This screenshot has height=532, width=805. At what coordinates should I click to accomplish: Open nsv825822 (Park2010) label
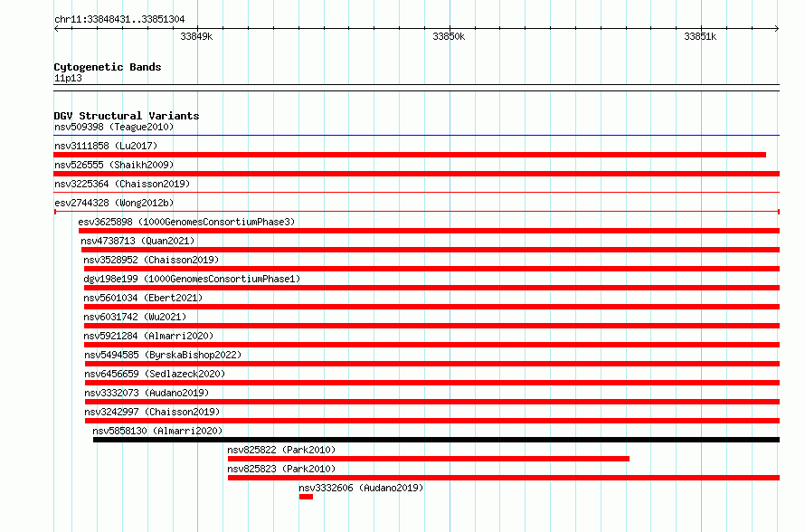coord(281,450)
